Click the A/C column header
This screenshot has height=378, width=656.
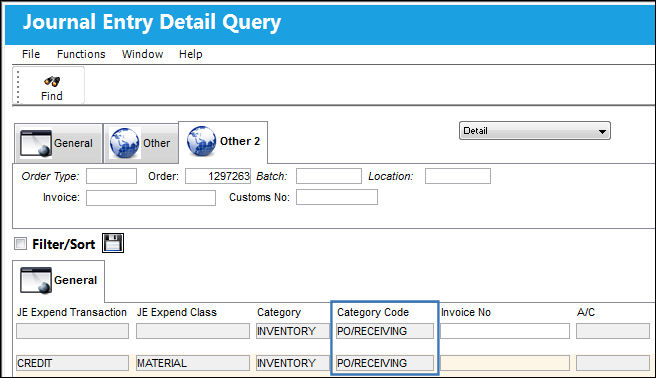(x=586, y=312)
